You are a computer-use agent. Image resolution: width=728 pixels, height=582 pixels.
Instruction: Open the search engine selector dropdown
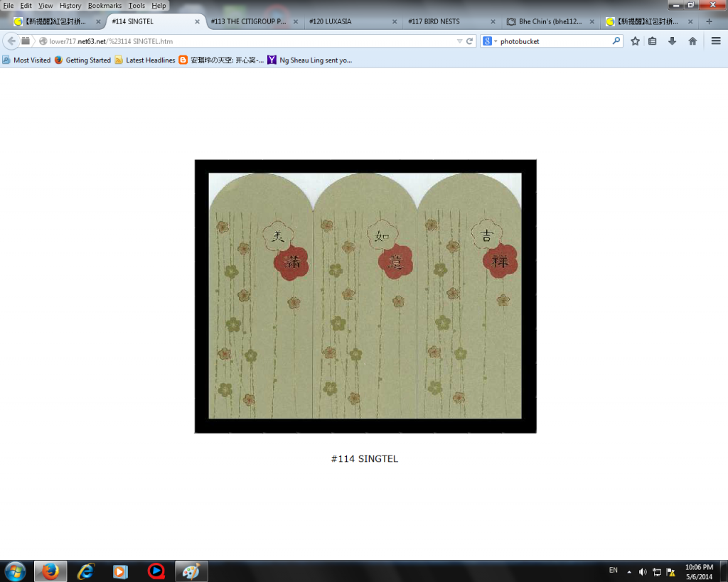pos(490,41)
